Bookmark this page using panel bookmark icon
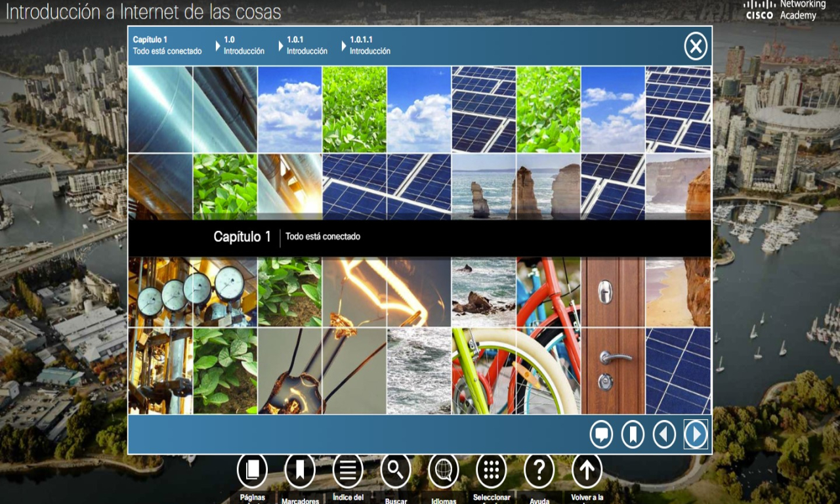 [633, 434]
